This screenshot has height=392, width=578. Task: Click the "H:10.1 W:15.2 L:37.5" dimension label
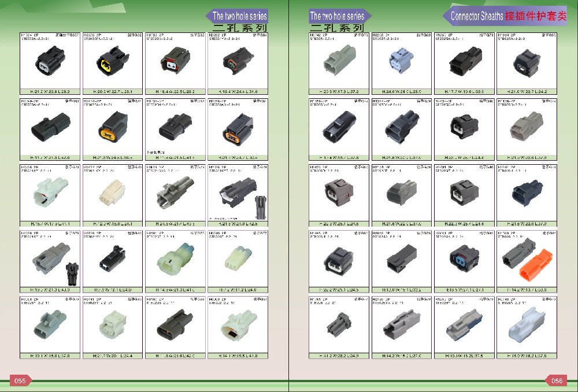pyautogui.click(x=465, y=356)
